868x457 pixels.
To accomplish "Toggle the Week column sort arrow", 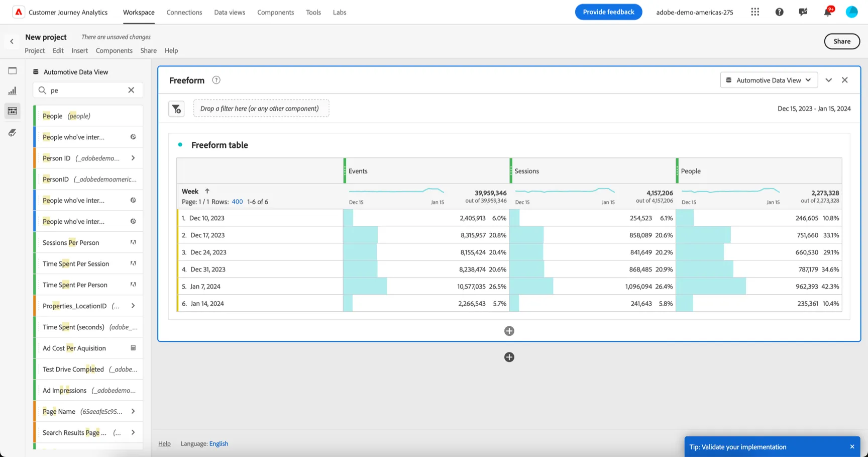I will [207, 191].
